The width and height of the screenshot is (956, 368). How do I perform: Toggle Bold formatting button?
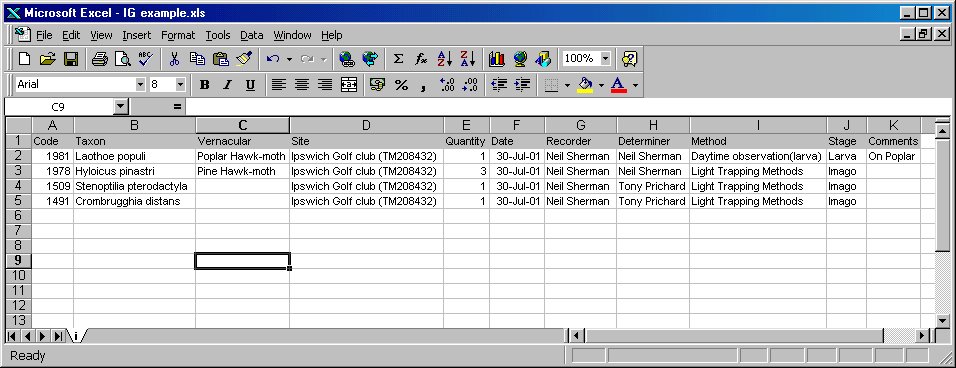[204, 85]
